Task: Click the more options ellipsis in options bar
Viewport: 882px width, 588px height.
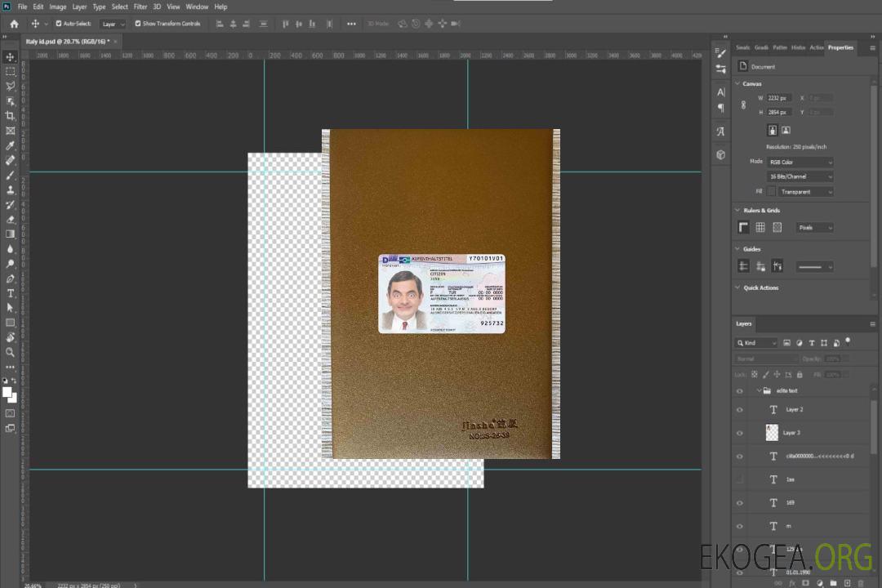Action: pos(351,24)
